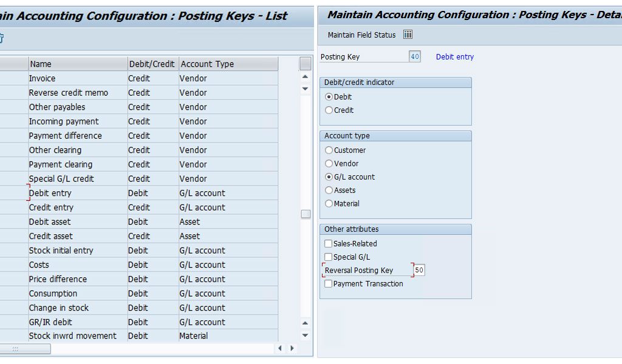Select the Debit asset row
Viewport: 622px width, 364px height.
pos(50,222)
